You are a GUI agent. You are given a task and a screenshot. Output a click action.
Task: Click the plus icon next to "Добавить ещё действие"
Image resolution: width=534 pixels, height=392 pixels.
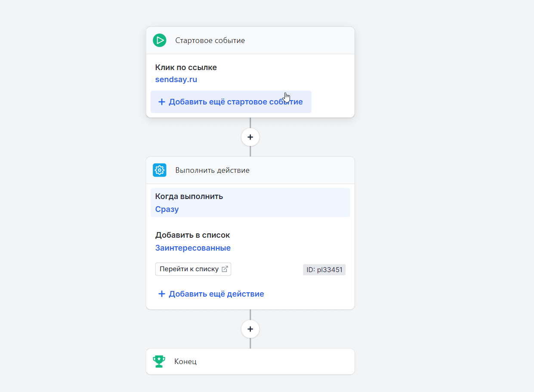[x=162, y=294]
